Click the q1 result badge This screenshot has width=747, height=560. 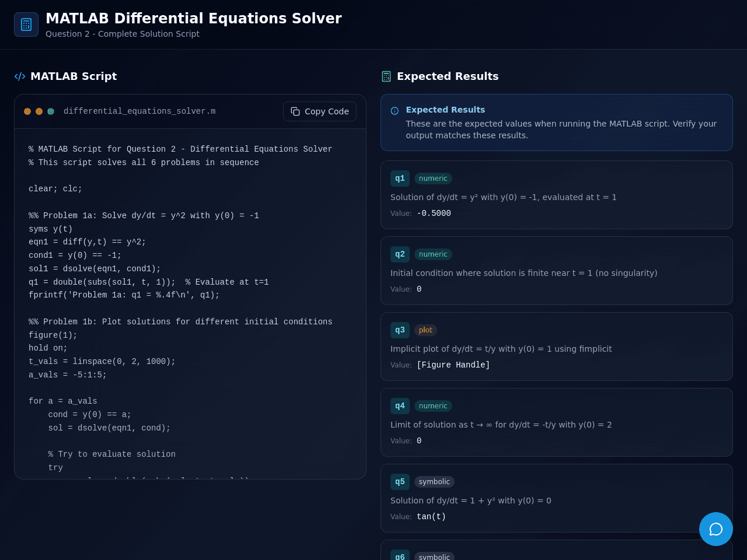(x=400, y=178)
